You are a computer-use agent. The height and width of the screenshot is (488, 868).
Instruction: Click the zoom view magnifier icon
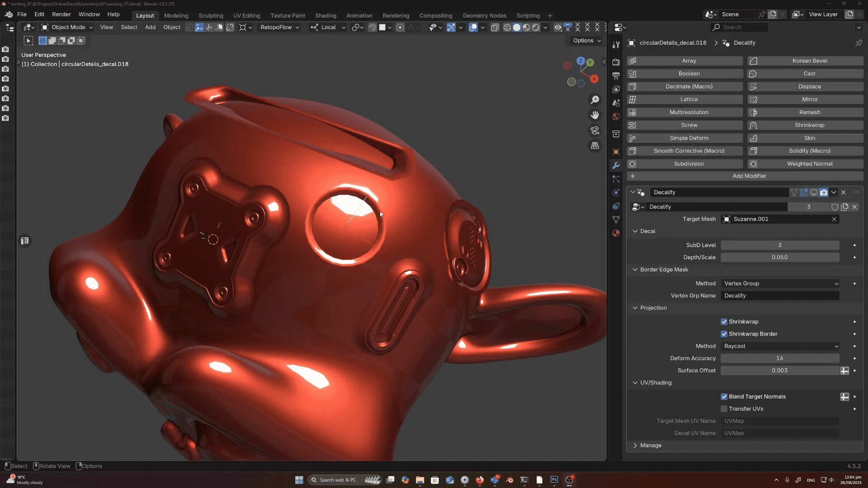coord(595,99)
